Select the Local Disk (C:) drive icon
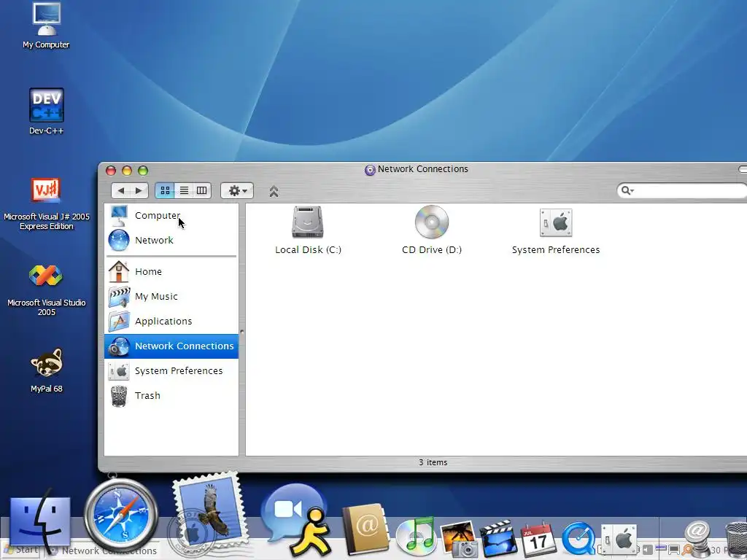This screenshot has width=747, height=560. (x=308, y=222)
